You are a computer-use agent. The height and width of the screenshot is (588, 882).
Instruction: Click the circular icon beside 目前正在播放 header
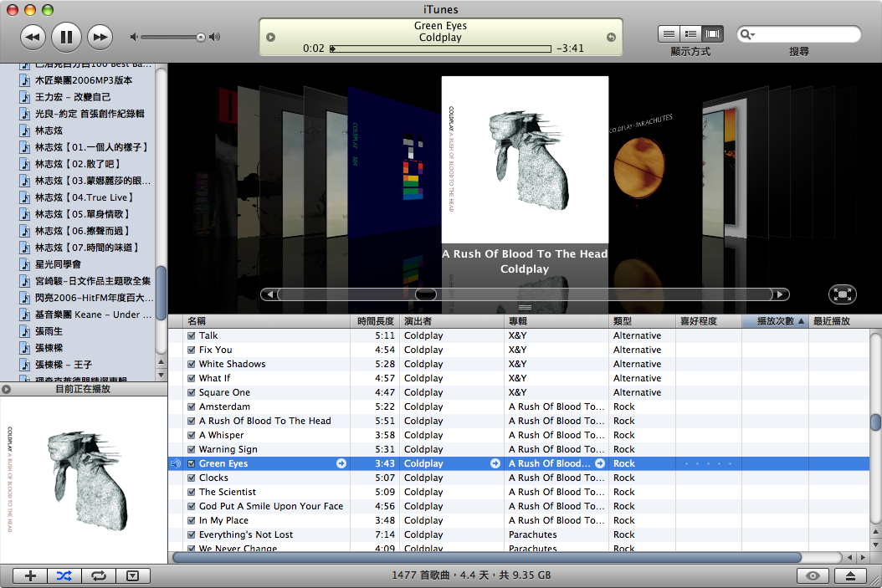(x=7, y=389)
